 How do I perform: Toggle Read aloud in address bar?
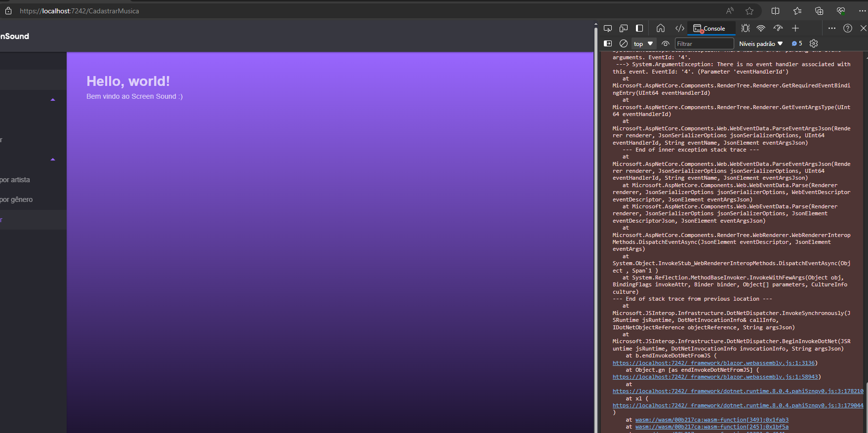pos(730,11)
